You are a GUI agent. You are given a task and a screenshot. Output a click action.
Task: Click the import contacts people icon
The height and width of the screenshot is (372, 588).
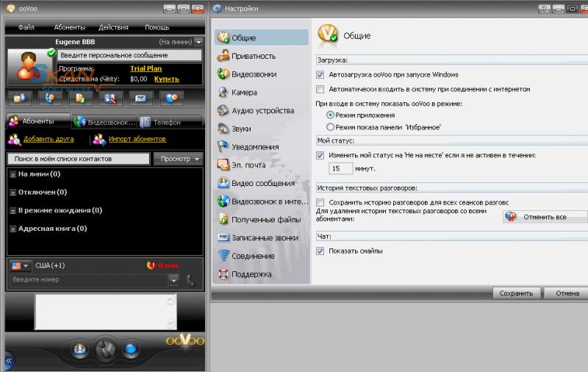point(99,140)
